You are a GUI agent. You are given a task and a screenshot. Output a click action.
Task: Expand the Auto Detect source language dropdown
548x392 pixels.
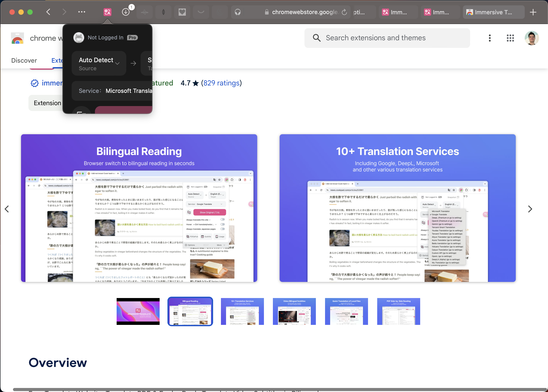click(99, 63)
